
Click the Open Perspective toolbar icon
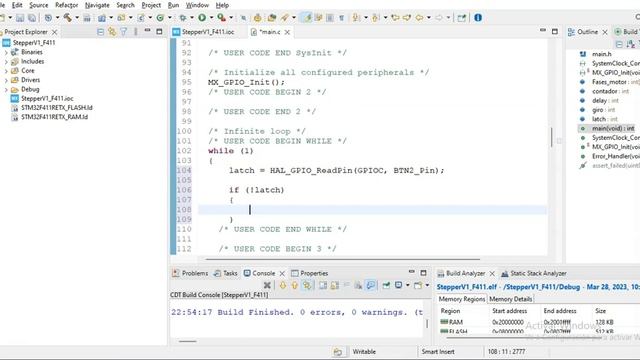tap(461, 18)
